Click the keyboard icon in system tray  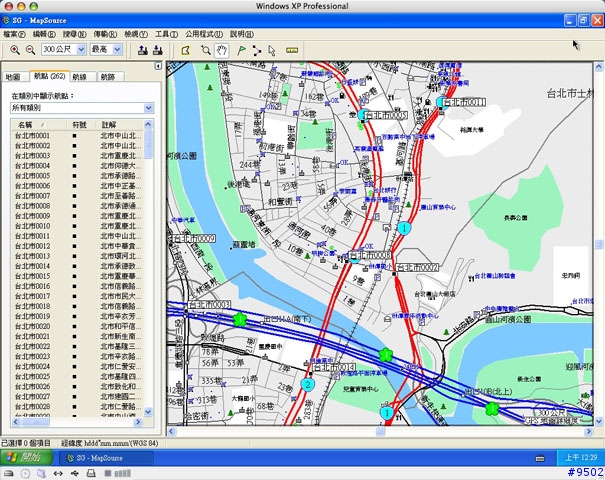(540, 458)
